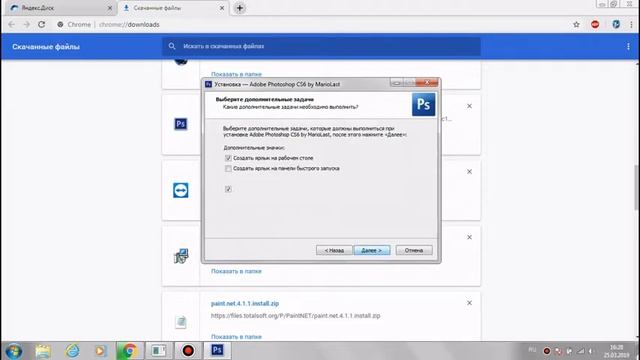This screenshot has width=640, height=360.
Task: Click Показать в папке link below the installer
Action: click(x=236, y=271)
